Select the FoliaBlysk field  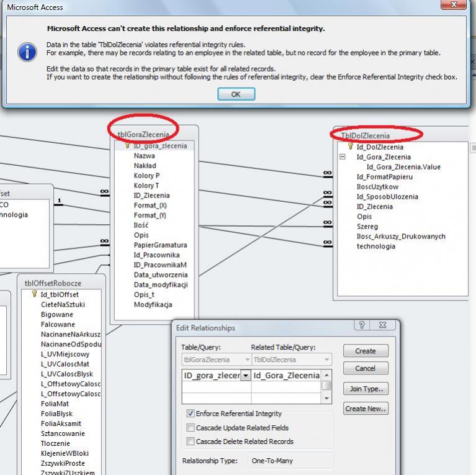[56, 414]
